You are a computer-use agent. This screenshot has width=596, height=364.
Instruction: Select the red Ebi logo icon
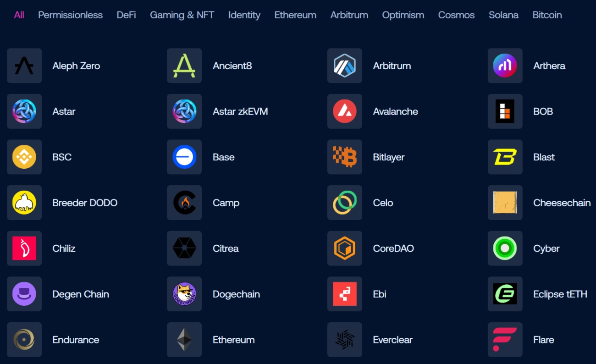[x=345, y=294]
